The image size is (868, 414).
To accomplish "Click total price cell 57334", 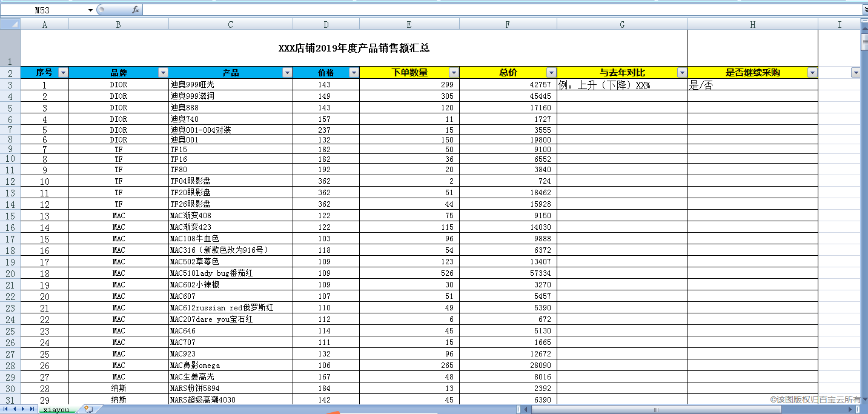I will pyautogui.click(x=508, y=273).
